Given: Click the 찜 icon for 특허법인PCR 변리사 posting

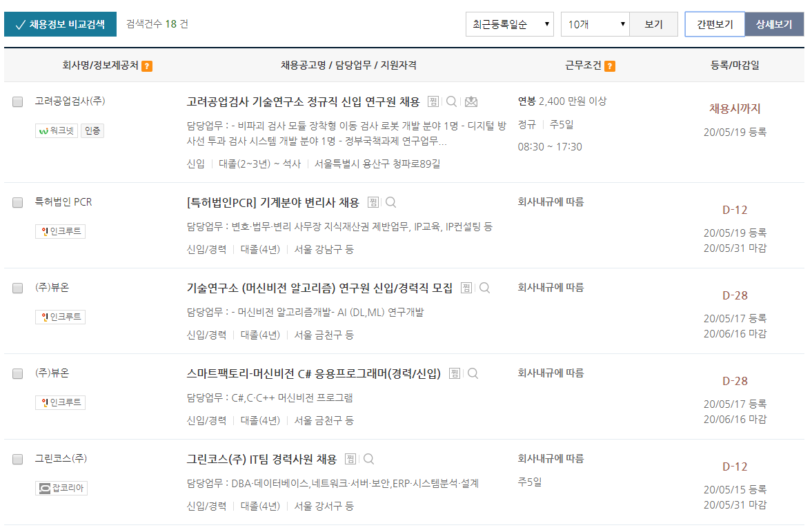Looking at the screenshot, I should click(x=373, y=202).
